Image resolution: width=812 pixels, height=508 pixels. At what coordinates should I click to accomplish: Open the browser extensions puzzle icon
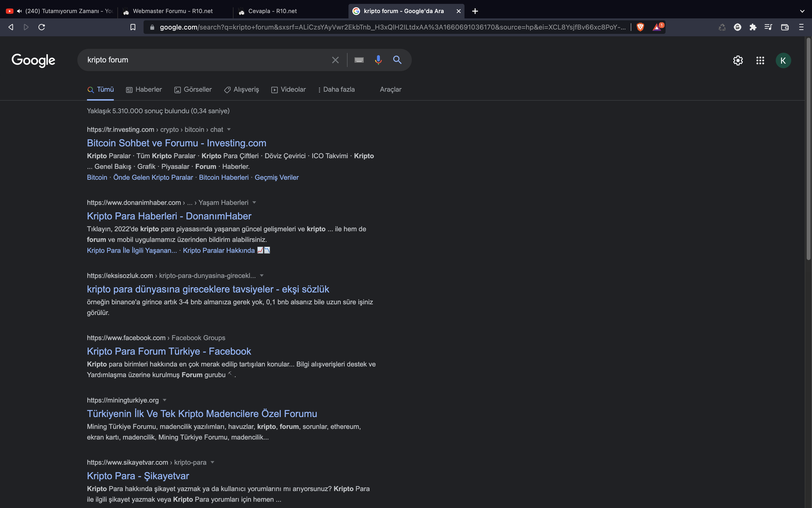(753, 27)
